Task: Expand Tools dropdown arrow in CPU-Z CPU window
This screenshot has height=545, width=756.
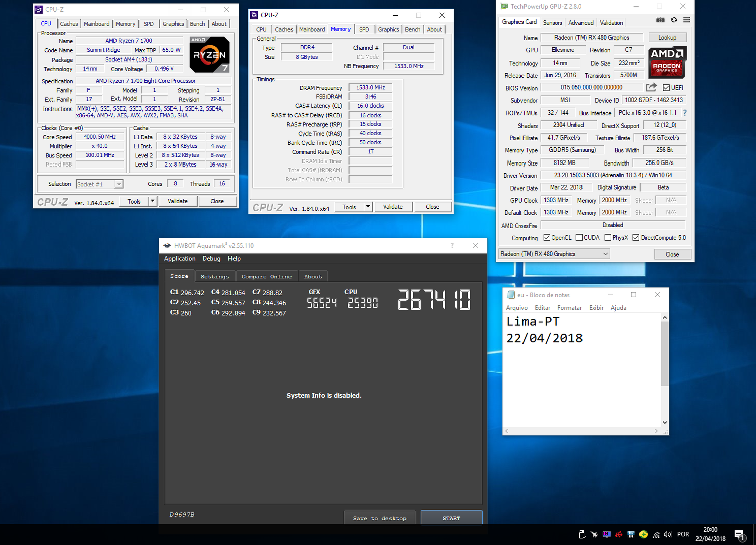Action: coord(152,201)
